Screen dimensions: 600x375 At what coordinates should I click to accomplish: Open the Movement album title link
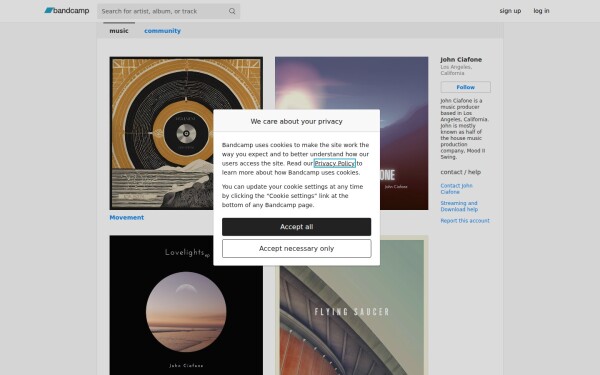click(x=127, y=217)
